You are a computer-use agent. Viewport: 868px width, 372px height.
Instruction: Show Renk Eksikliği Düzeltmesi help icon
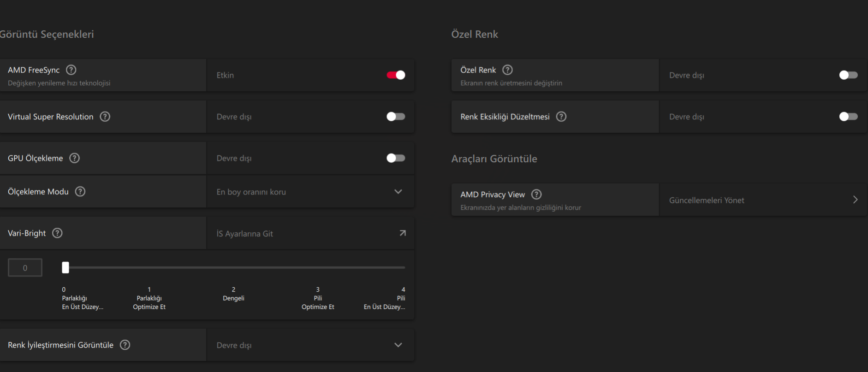click(561, 117)
